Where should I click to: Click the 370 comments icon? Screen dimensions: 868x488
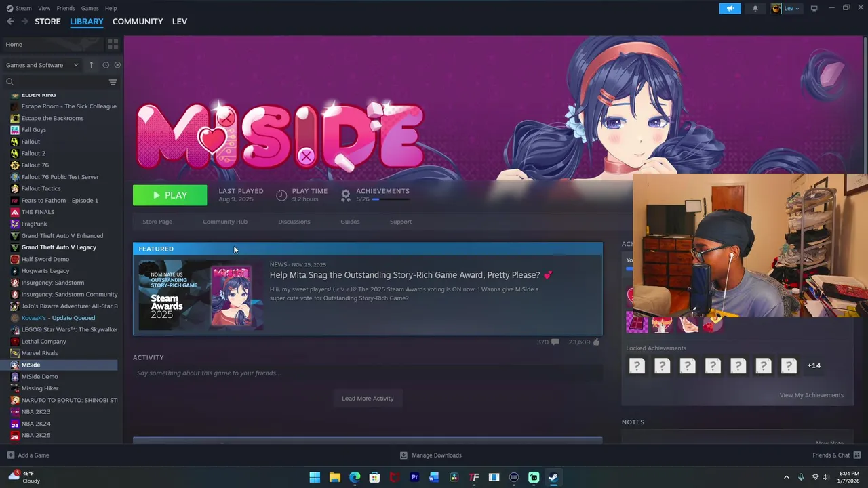tap(555, 342)
